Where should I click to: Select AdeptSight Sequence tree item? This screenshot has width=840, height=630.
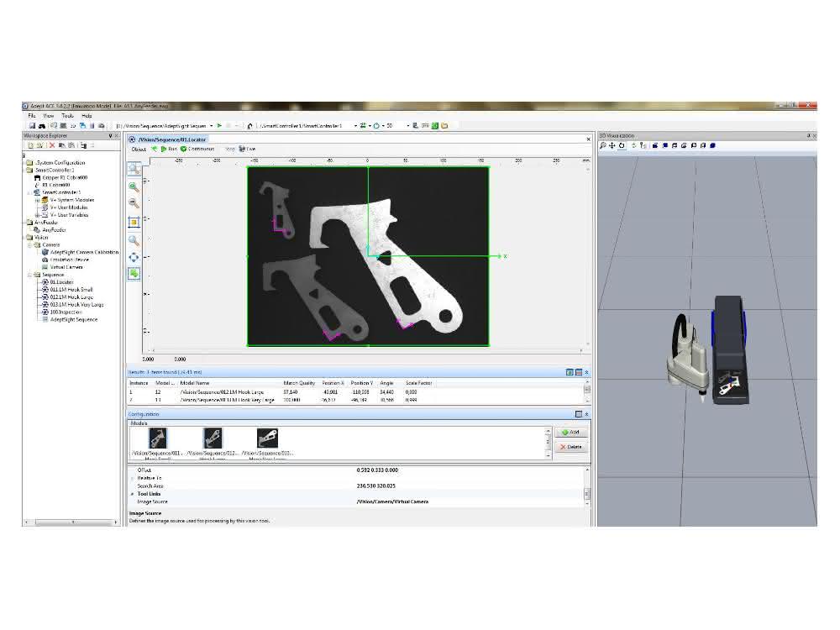point(74,320)
